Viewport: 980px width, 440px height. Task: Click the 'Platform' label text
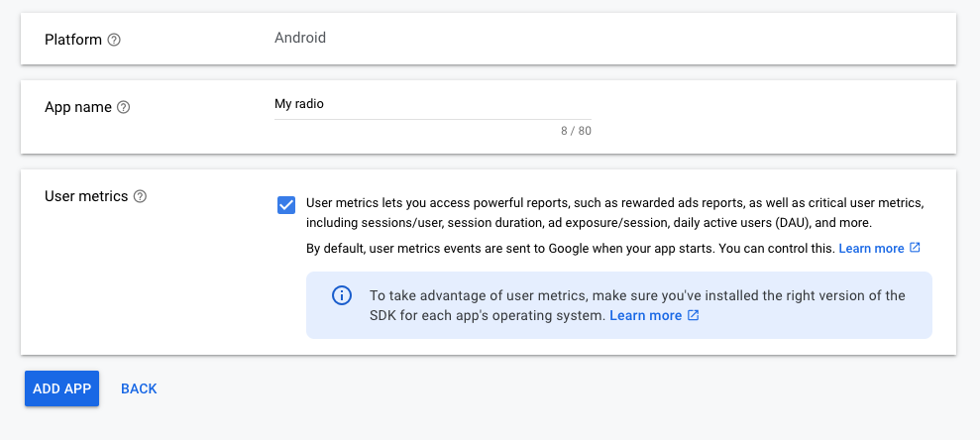tap(73, 40)
